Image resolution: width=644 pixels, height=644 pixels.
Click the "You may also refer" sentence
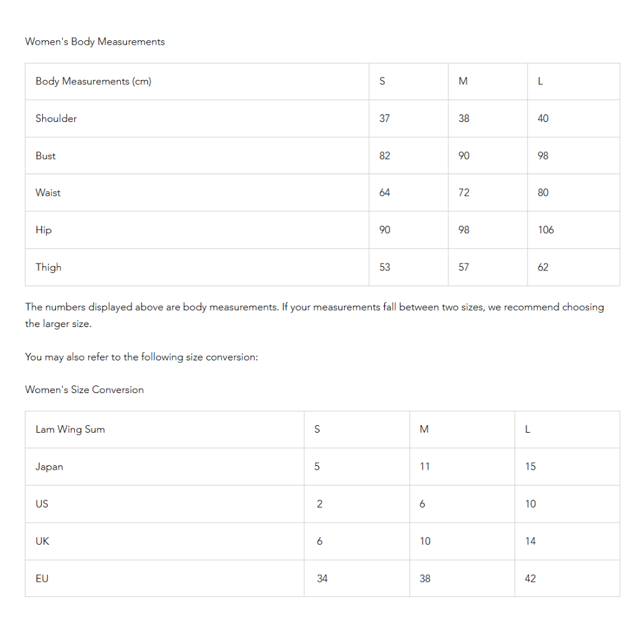tap(142, 357)
